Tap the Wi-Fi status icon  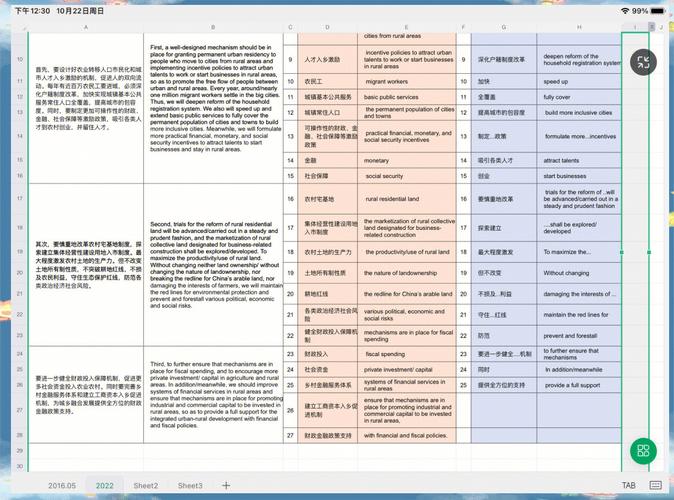[x=625, y=11]
